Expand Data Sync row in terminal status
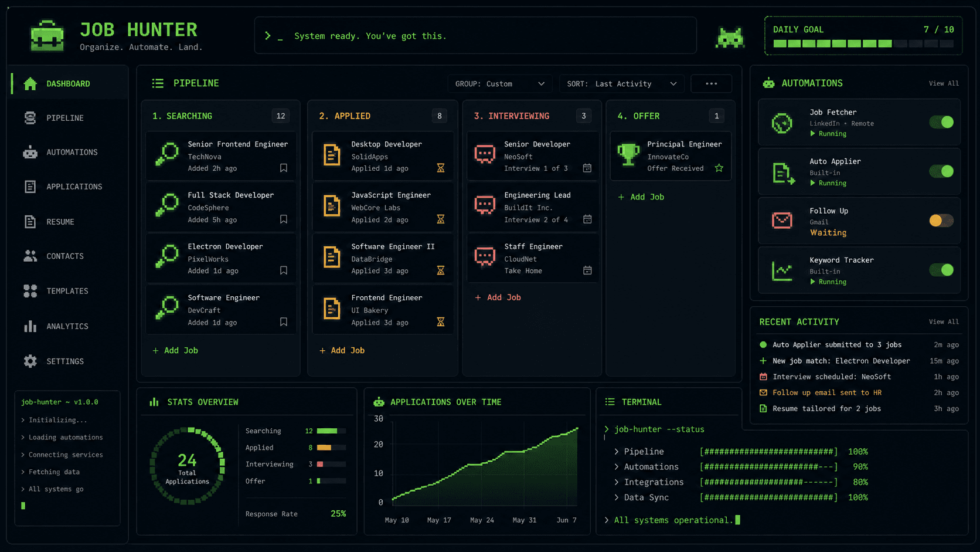Viewport: 980px width, 552px height. (x=617, y=497)
